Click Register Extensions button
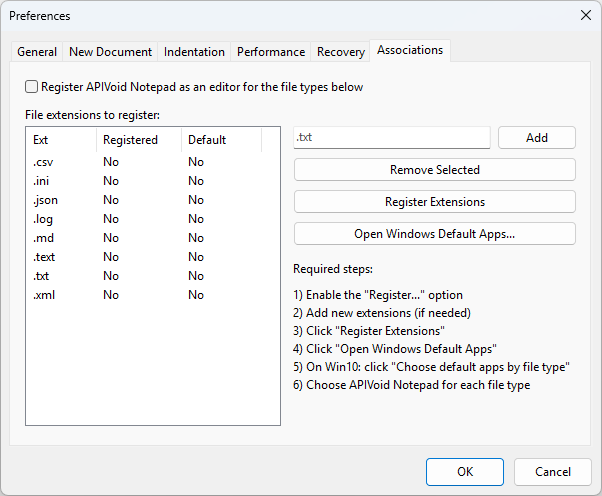Image resolution: width=602 pixels, height=496 pixels. pyautogui.click(x=435, y=202)
